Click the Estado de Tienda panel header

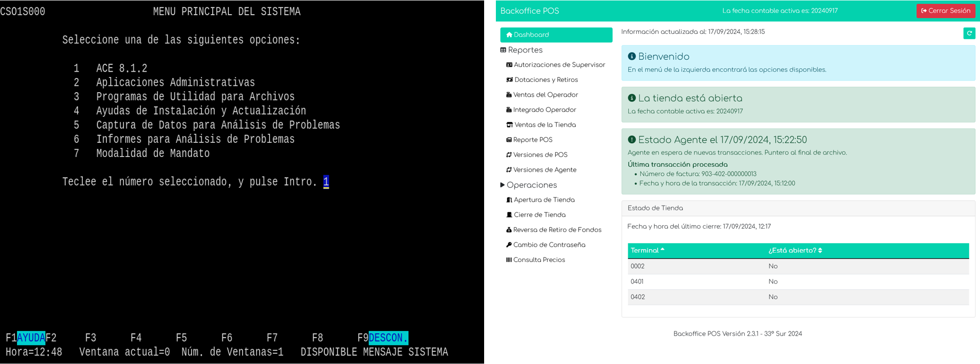(x=798, y=208)
